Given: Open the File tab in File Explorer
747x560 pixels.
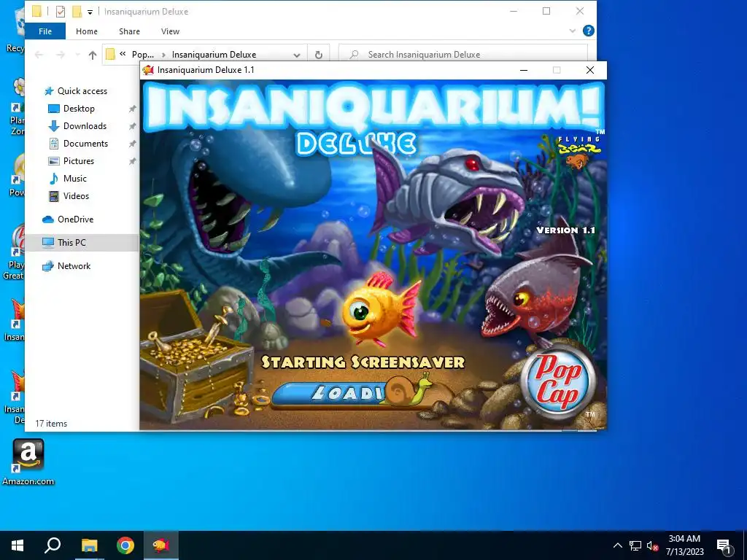Looking at the screenshot, I should pos(45,31).
